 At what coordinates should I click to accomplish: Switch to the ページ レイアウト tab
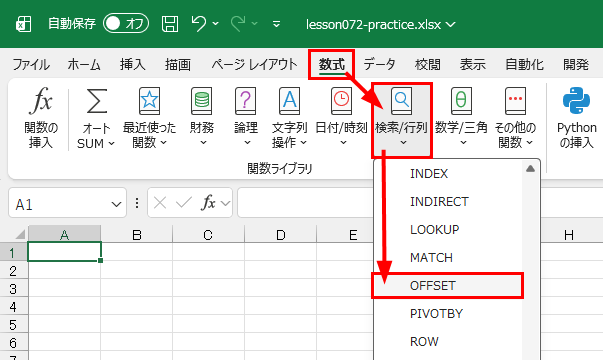pos(255,64)
